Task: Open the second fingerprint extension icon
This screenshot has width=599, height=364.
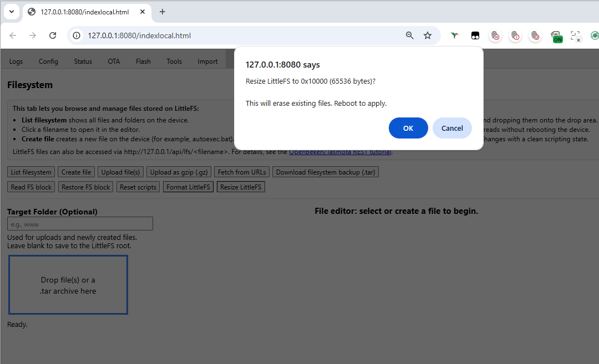Action: click(x=515, y=36)
